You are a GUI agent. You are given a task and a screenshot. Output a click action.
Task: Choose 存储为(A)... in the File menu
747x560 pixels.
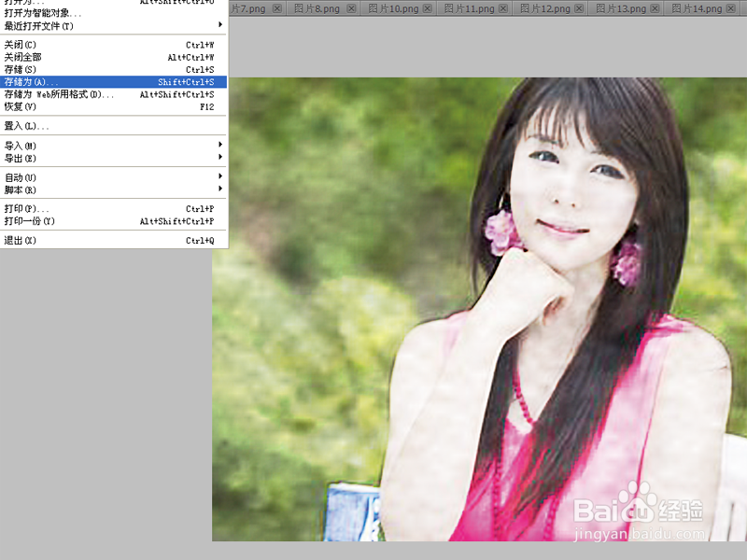(113, 82)
